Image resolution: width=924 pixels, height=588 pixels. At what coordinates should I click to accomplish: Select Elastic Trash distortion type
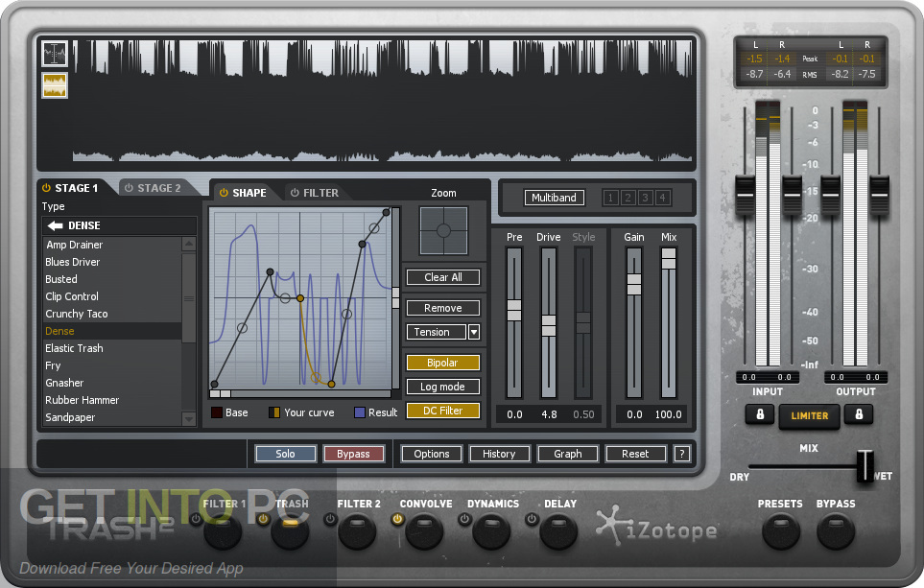click(112, 348)
